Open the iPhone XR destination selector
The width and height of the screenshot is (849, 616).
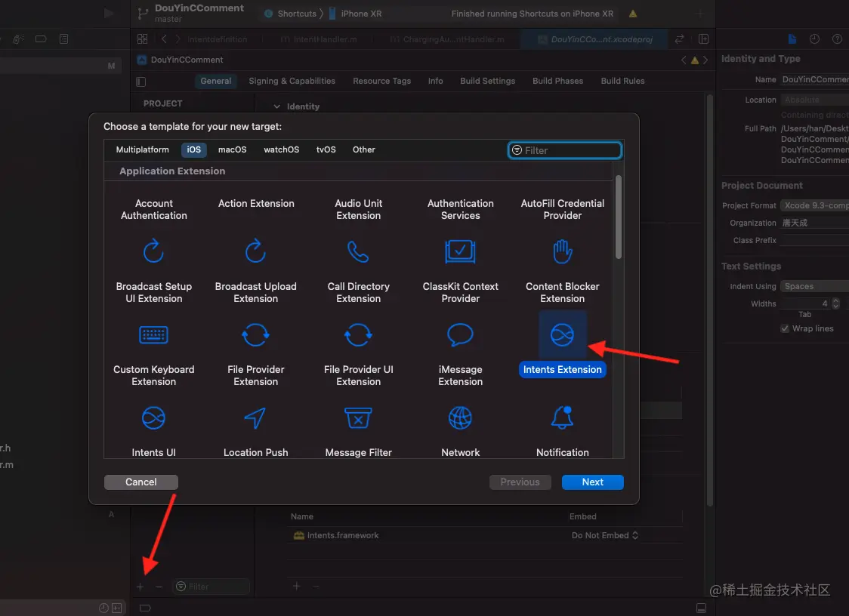pos(355,14)
